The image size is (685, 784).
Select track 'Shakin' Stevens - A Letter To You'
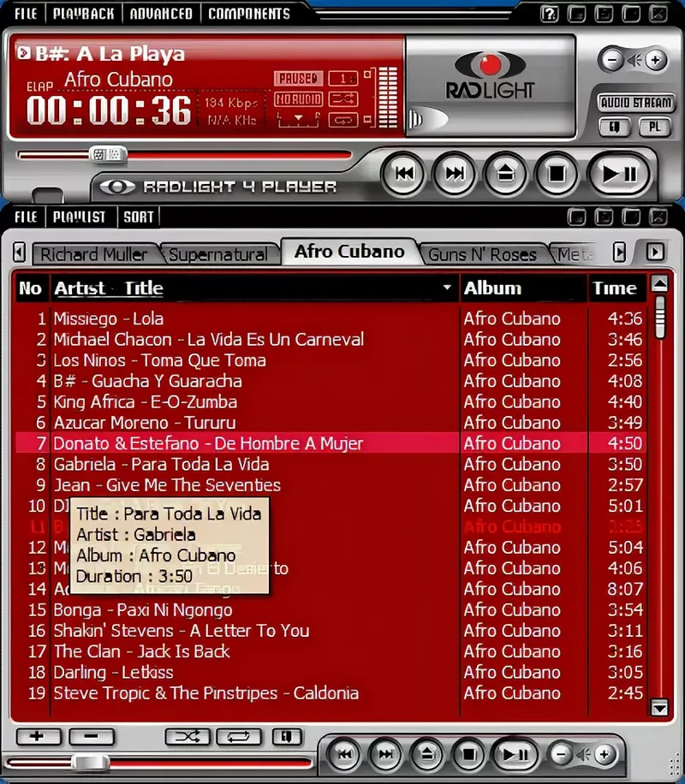[331, 631]
